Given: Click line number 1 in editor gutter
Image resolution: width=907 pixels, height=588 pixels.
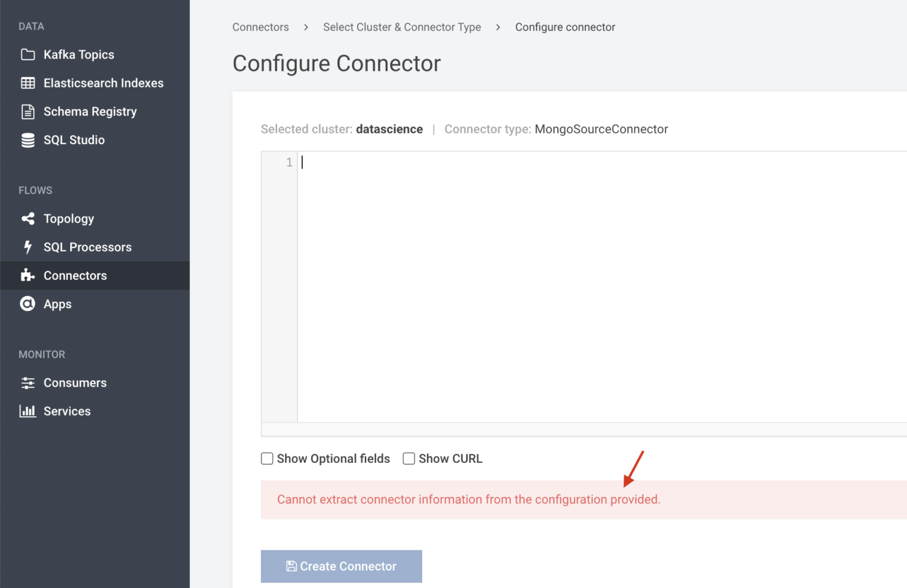Looking at the screenshot, I should 289,162.
